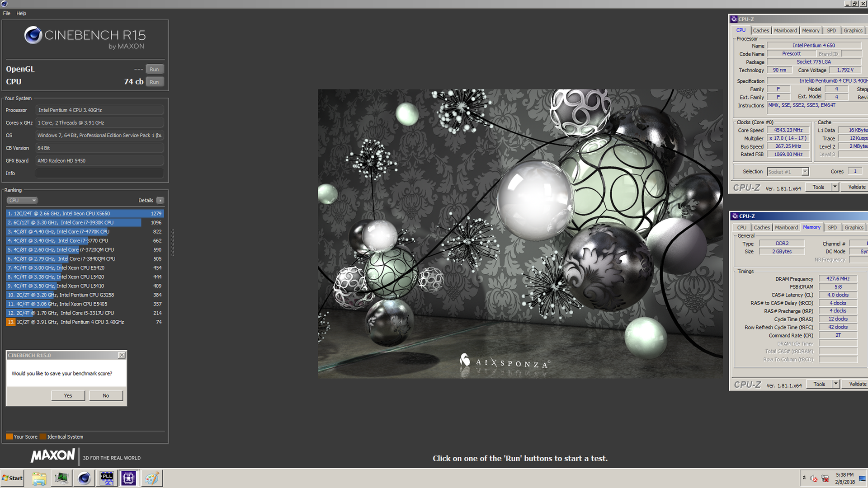Open the Help menu
Viewport: 868px width, 488px height.
[21, 13]
